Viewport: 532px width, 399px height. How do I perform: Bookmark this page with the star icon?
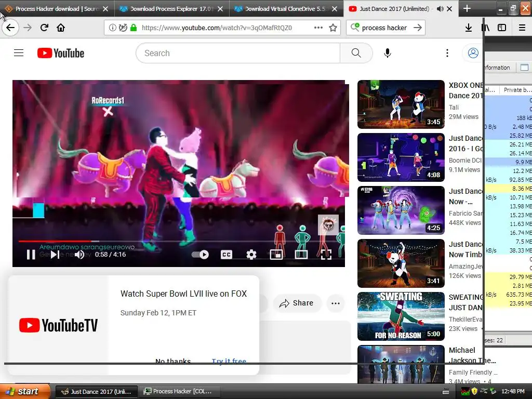click(x=333, y=28)
